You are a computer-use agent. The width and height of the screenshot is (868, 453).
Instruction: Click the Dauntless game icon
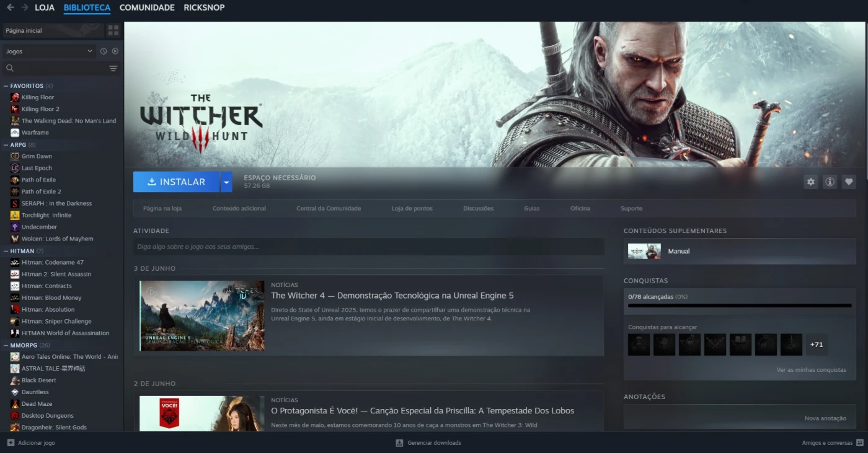tap(15, 392)
